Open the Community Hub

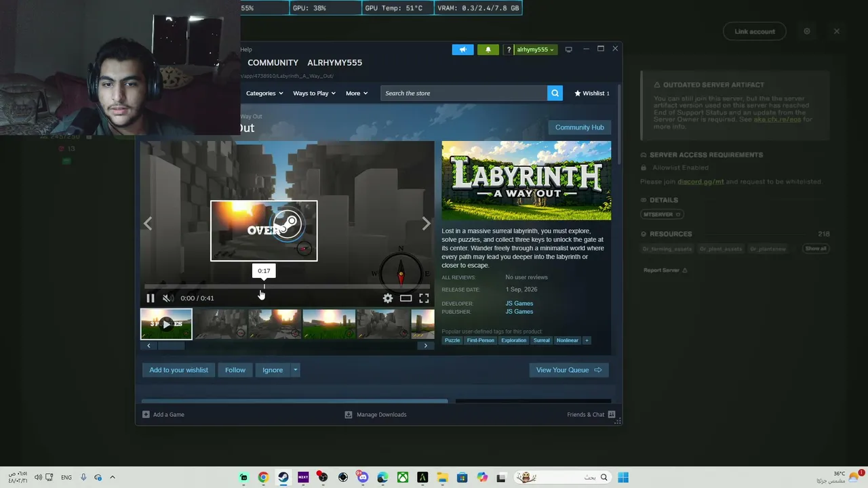pos(579,127)
